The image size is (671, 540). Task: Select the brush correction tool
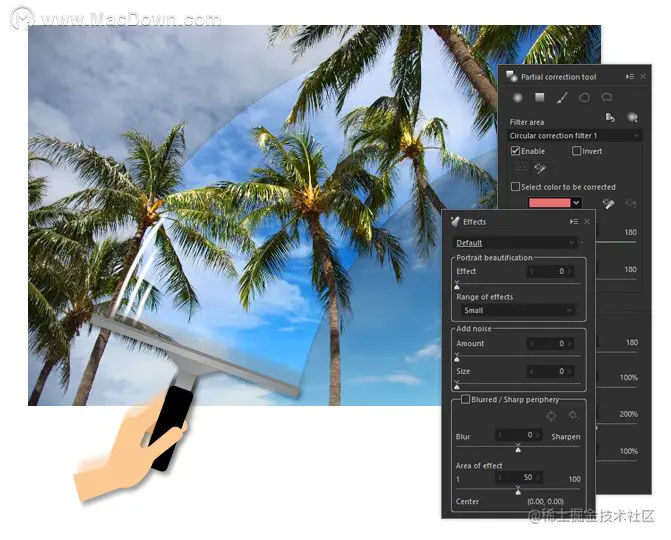[x=562, y=98]
